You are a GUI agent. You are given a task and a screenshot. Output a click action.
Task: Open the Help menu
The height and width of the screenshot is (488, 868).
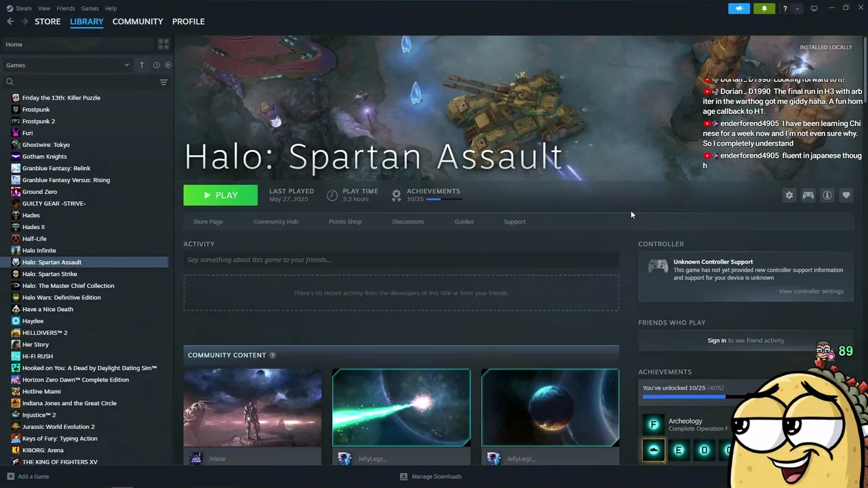coord(111,8)
